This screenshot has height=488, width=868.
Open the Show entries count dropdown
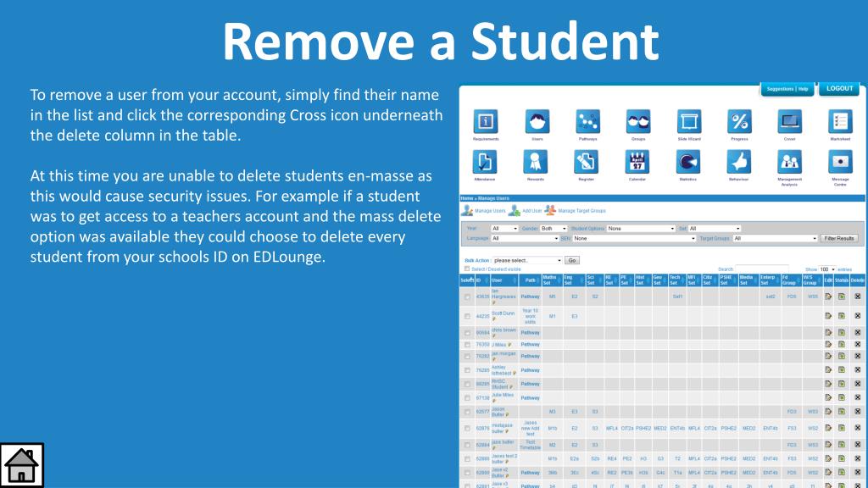tap(827, 269)
